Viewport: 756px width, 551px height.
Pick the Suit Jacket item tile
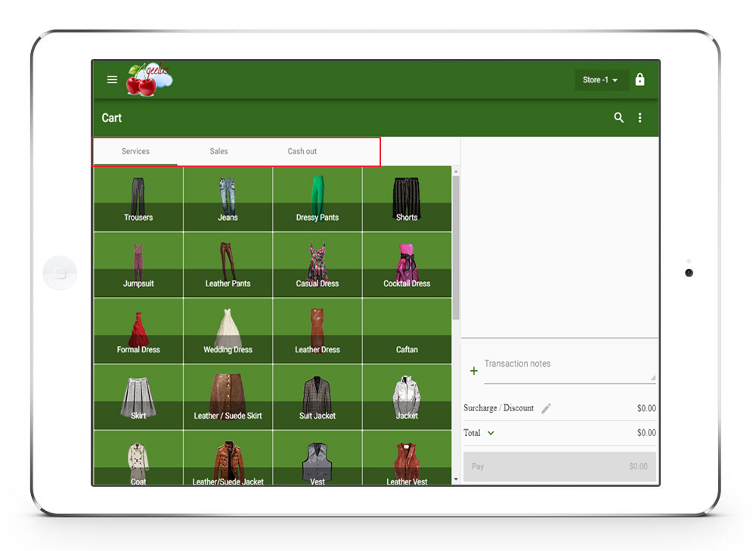click(x=317, y=397)
